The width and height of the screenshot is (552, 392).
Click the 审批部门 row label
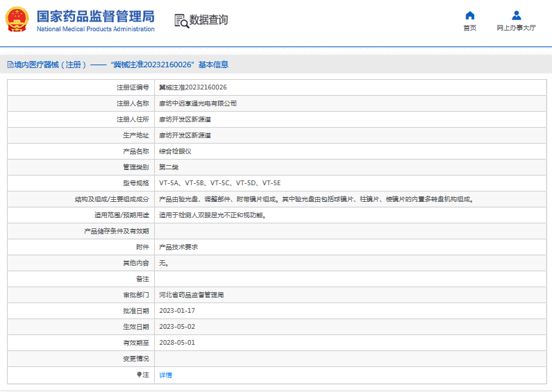coord(136,295)
